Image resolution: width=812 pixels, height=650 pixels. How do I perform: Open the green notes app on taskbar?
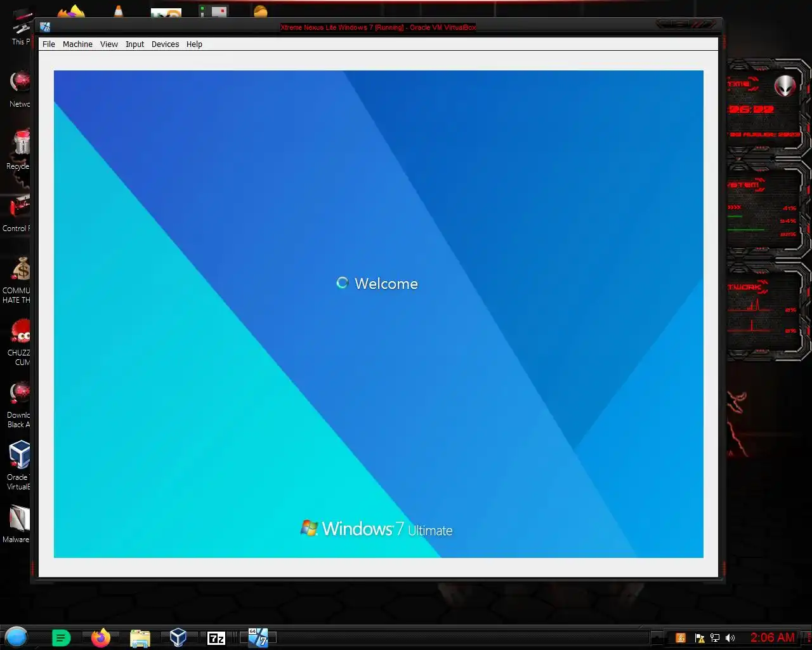pyautogui.click(x=61, y=638)
